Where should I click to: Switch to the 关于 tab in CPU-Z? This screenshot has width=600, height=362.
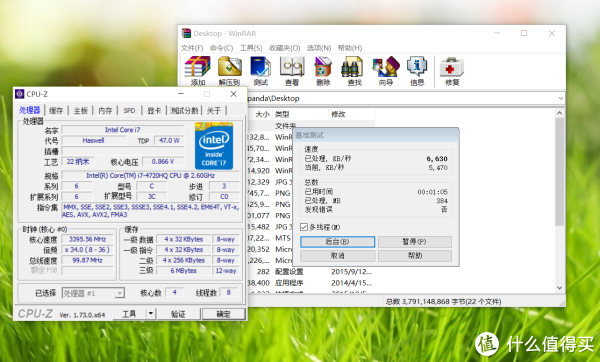coord(214,111)
